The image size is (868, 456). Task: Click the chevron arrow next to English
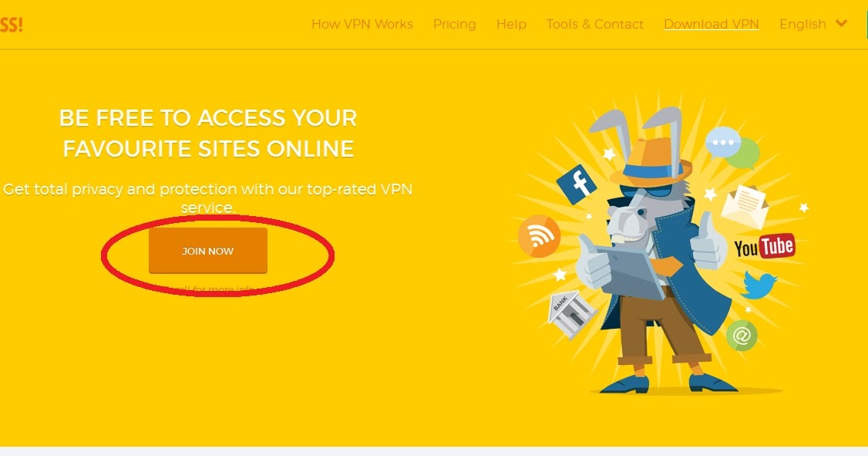coord(842,24)
